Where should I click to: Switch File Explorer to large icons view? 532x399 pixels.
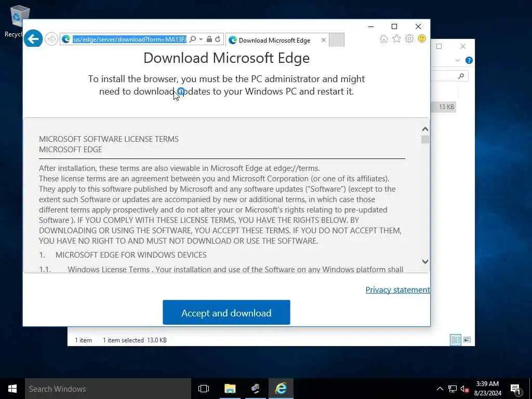[467, 340]
